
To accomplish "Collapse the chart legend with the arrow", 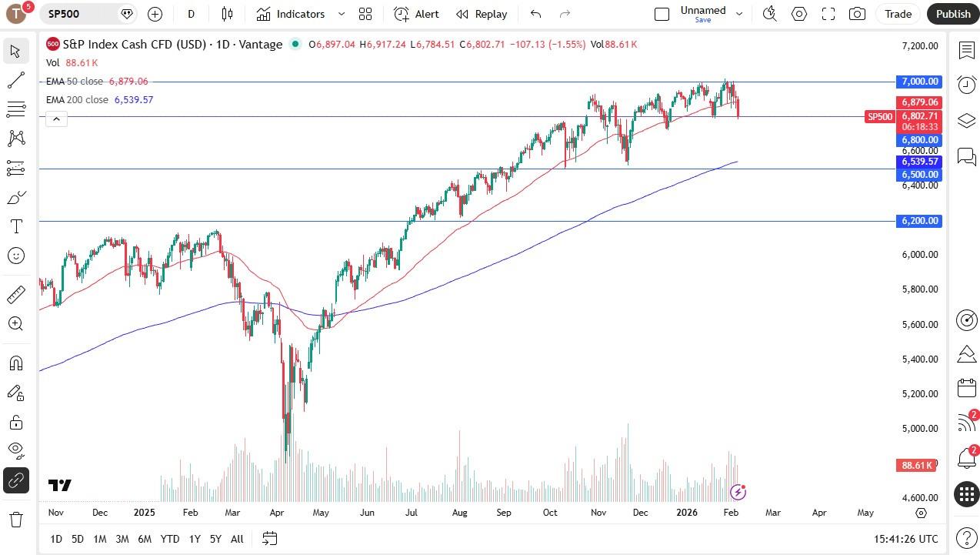I will [x=56, y=119].
